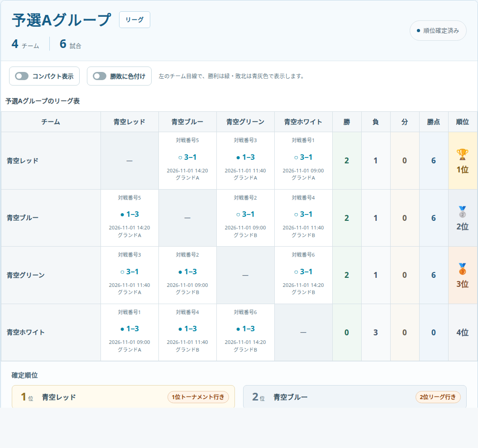Click the 2位 青空ブルー final ranking card
Screen dimensions: 478x448
355,396
